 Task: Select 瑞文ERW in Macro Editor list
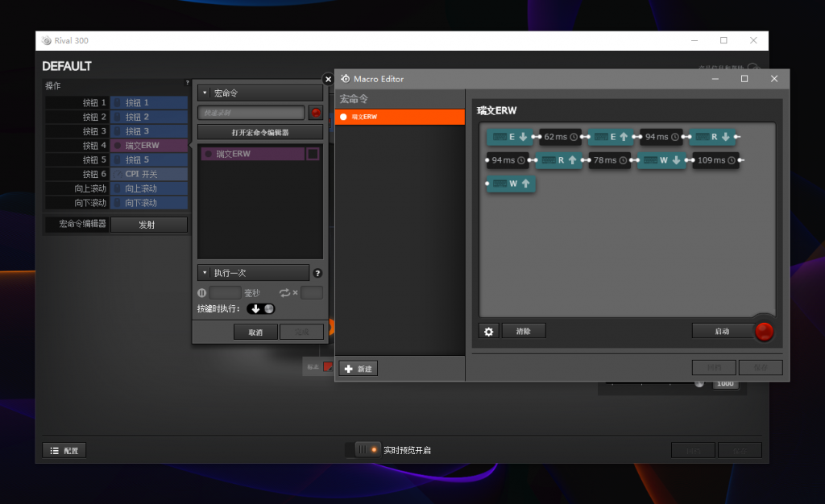pyautogui.click(x=400, y=117)
